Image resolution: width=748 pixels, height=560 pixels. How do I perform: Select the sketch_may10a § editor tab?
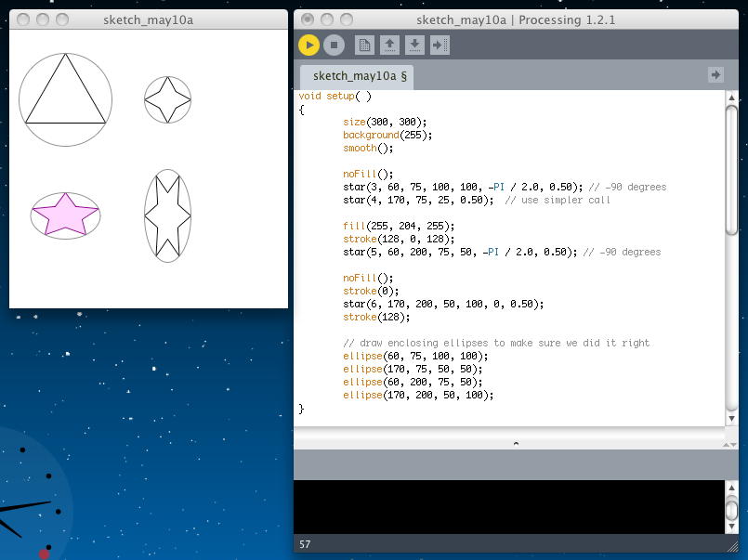[359, 76]
